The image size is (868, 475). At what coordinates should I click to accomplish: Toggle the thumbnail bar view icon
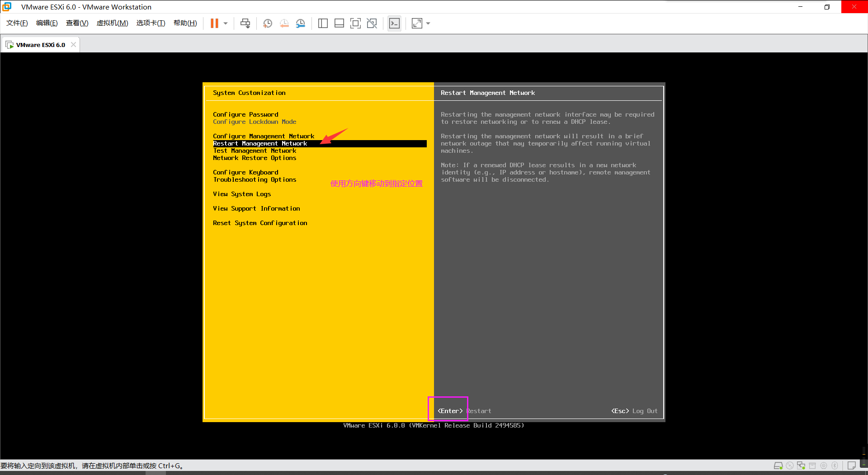click(x=339, y=24)
